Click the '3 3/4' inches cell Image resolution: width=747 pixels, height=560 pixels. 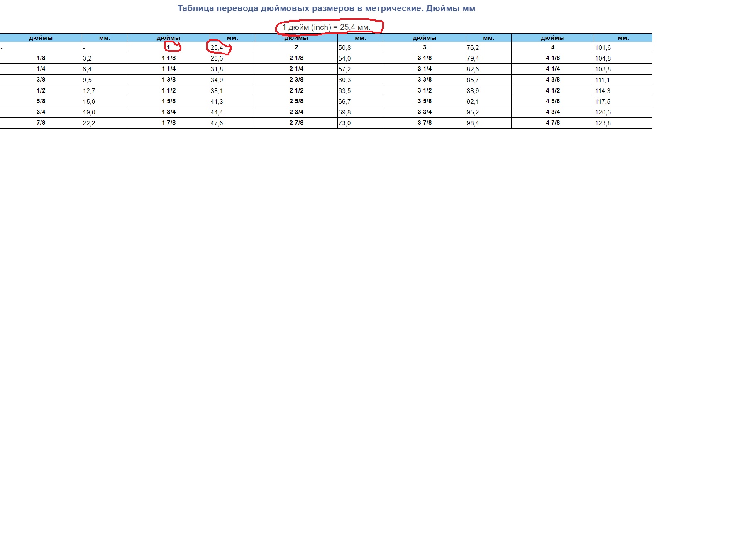pyautogui.click(x=425, y=112)
